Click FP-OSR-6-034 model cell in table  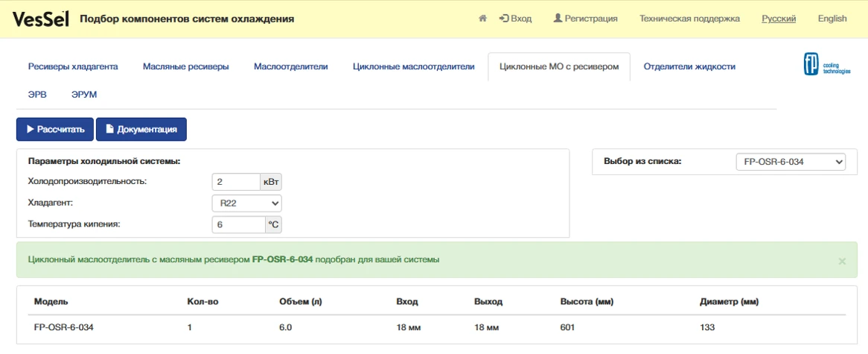[x=64, y=327]
